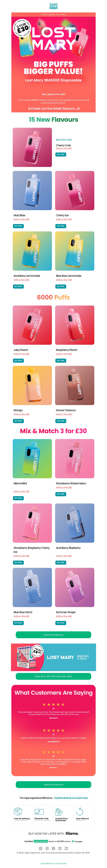This screenshot has height=868, width=107.
Task: Click the Check out the latest flavours link
Action: point(53,108)
